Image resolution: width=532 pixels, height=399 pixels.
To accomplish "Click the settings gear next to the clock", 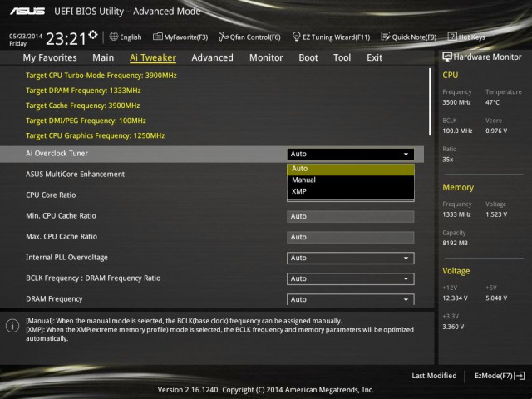I will coord(93,35).
